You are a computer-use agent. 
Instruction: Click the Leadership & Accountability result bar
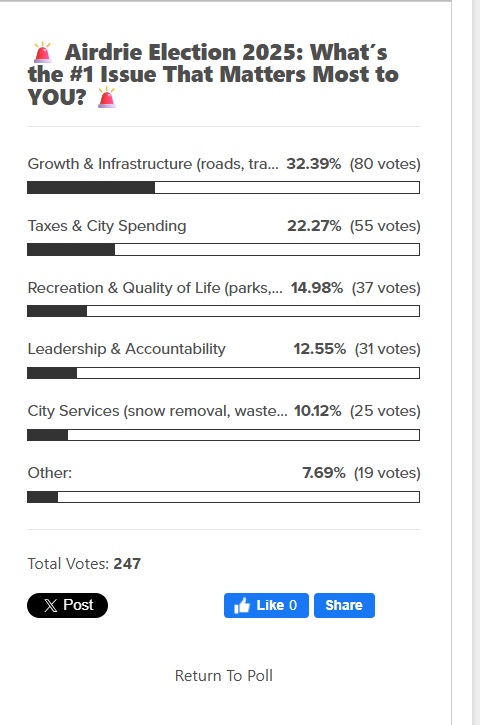pos(223,373)
